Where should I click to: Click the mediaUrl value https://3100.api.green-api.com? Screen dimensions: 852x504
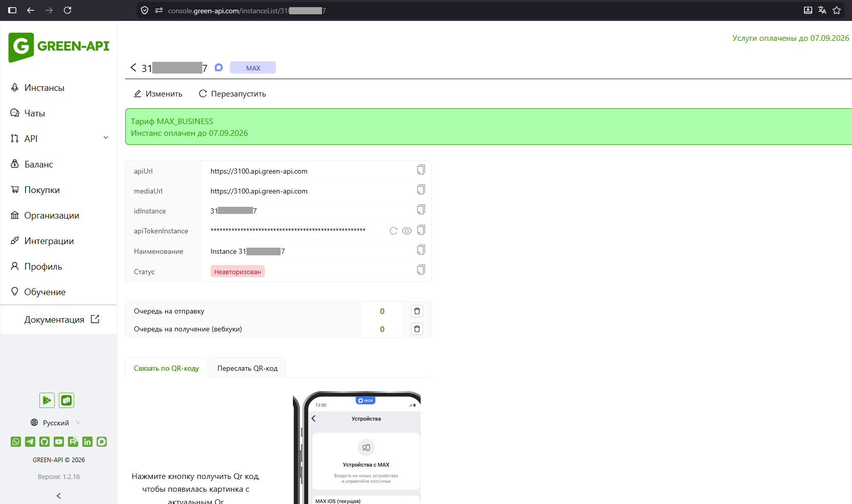click(x=259, y=191)
